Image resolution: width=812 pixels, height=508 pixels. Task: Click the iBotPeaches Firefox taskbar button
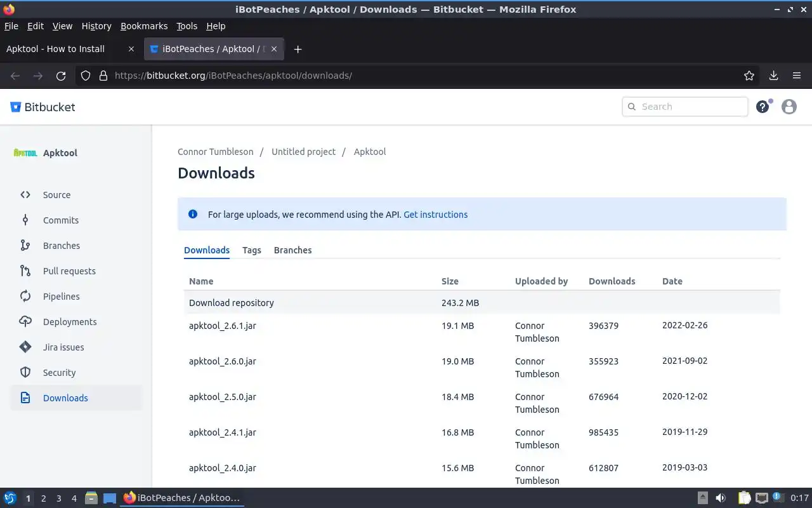tap(182, 498)
